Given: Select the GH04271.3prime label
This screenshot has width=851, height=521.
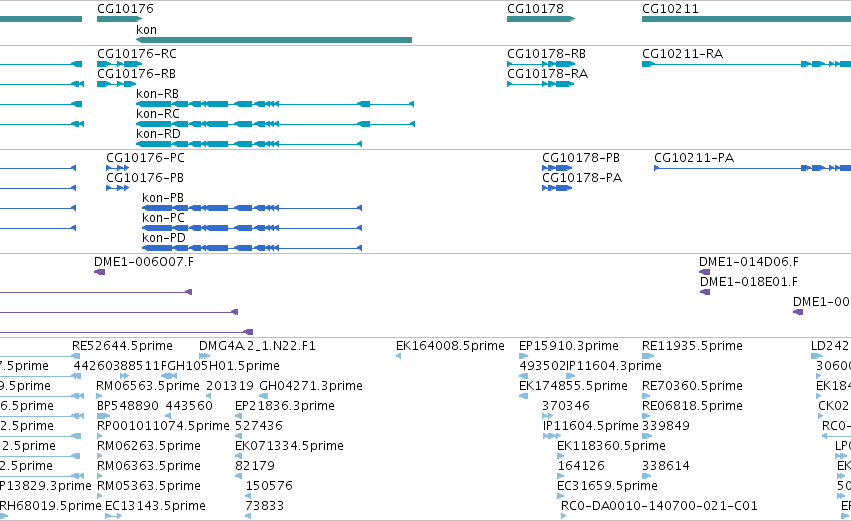Looking at the screenshot, I should [311, 386].
